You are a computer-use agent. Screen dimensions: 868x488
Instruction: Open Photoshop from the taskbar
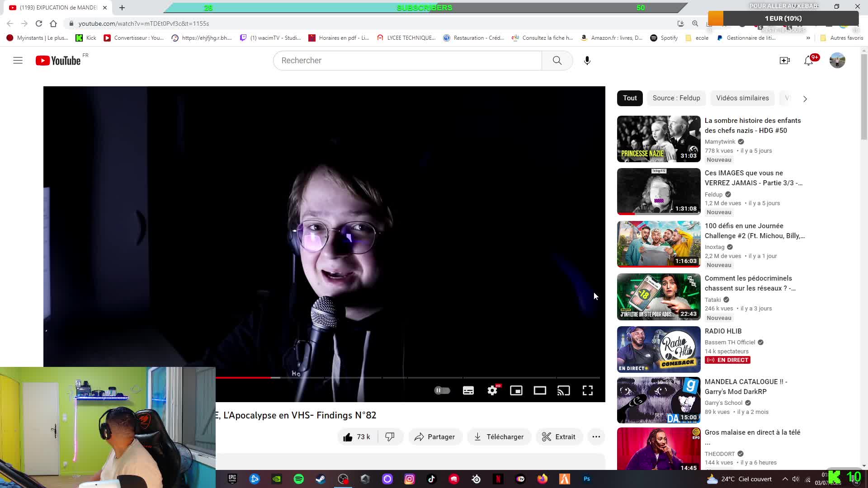[587, 479]
